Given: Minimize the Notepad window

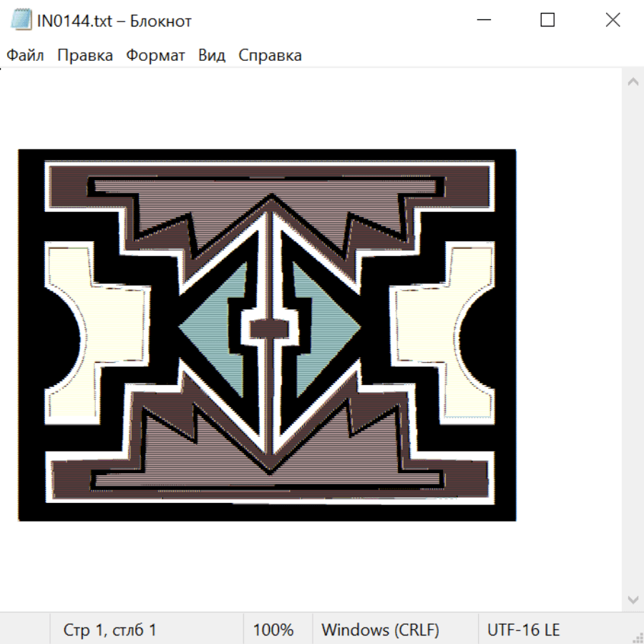Looking at the screenshot, I should click(484, 21).
